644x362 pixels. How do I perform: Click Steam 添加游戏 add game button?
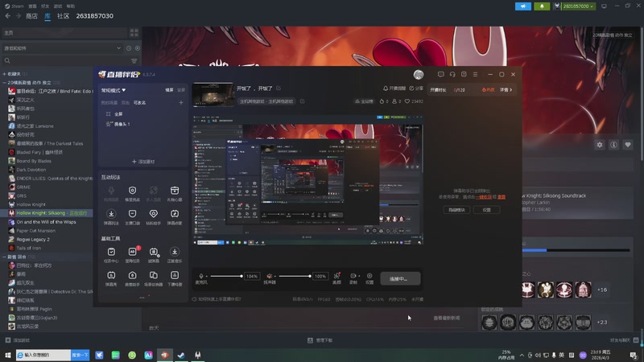tap(18, 340)
